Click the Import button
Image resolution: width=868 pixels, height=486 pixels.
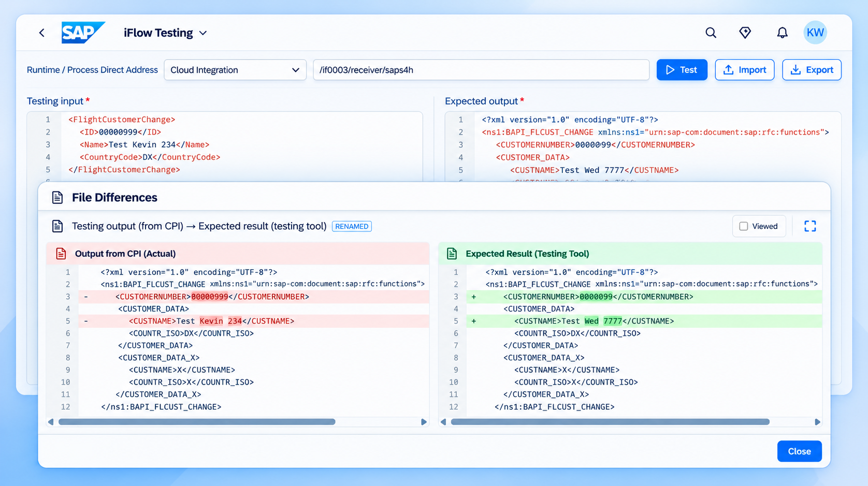pos(744,70)
